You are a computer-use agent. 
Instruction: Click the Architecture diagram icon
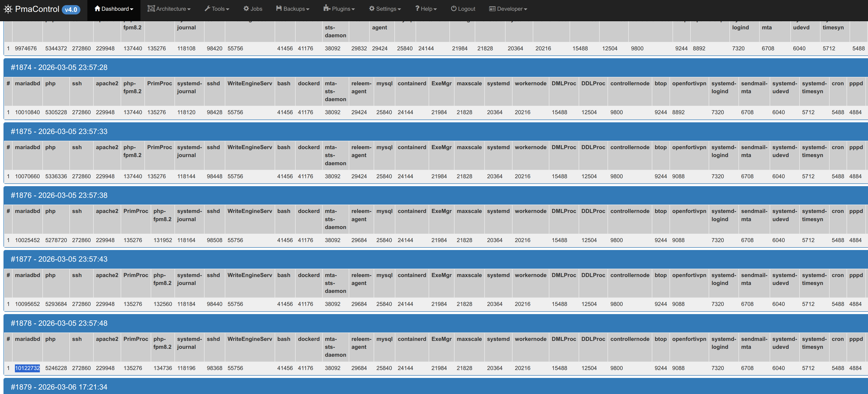pos(151,8)
